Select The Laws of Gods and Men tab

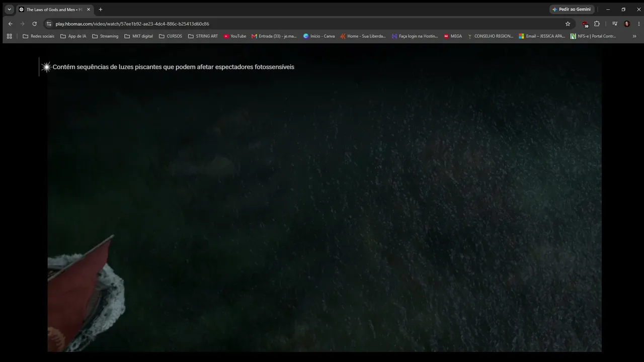(54, 10)
